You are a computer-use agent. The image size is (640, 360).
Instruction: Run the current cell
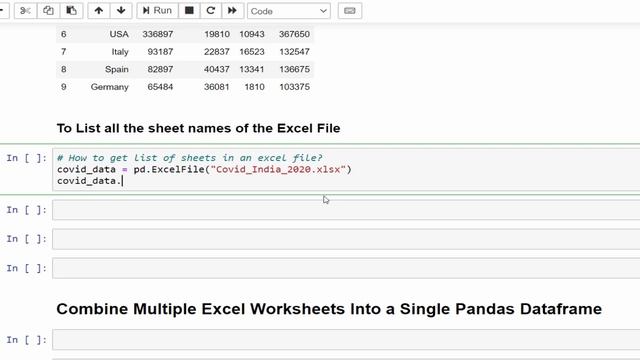(158, 11)
